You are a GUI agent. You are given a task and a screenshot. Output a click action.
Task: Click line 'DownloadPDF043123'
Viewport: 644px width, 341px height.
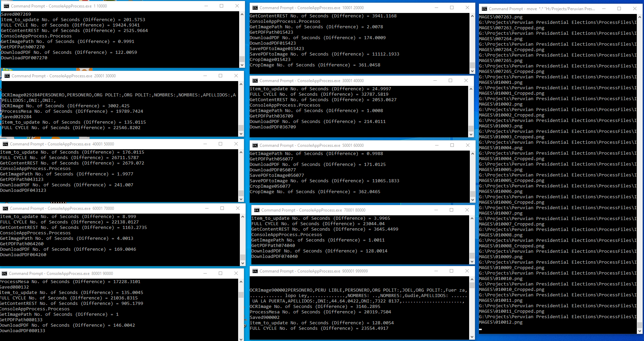23,190
